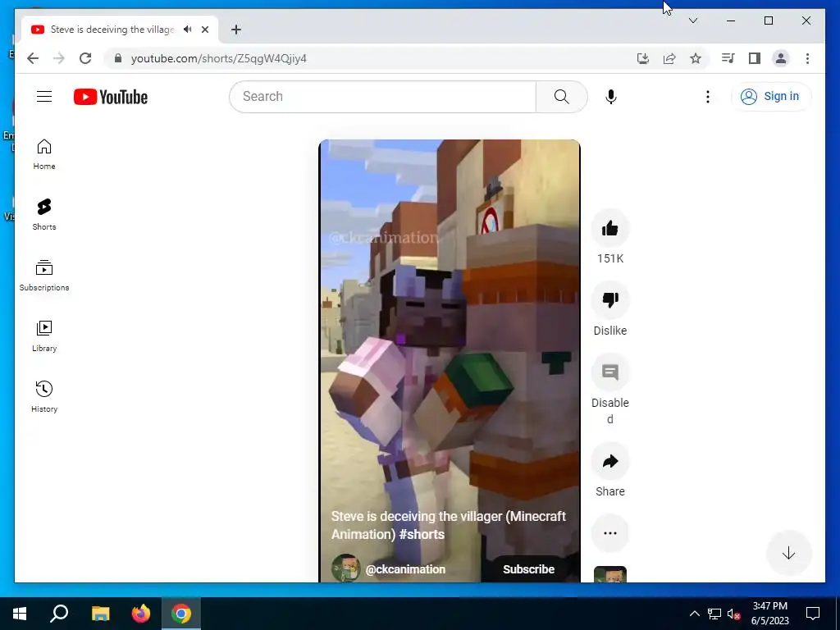
Task: Click the browser back arrow
Action: click(x=33, y=58)
